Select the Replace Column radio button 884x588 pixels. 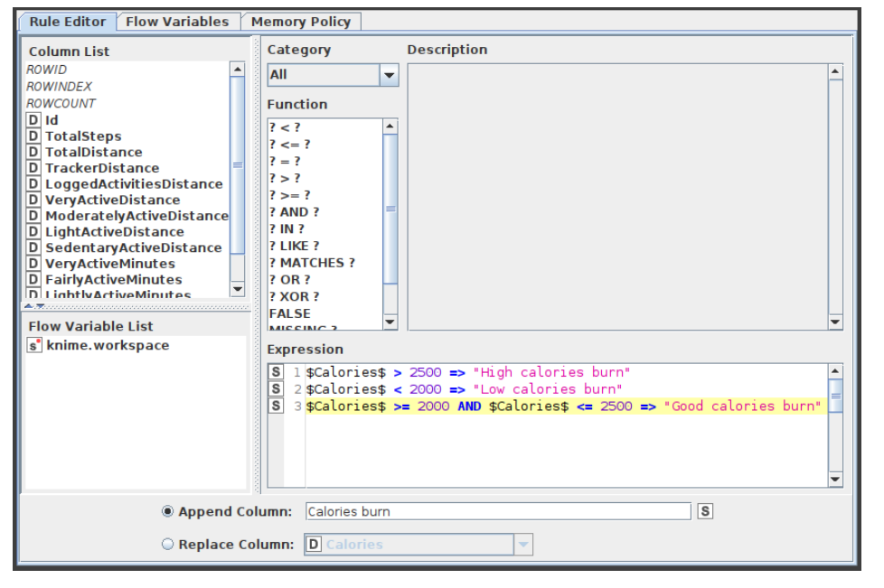coord(167,544)
